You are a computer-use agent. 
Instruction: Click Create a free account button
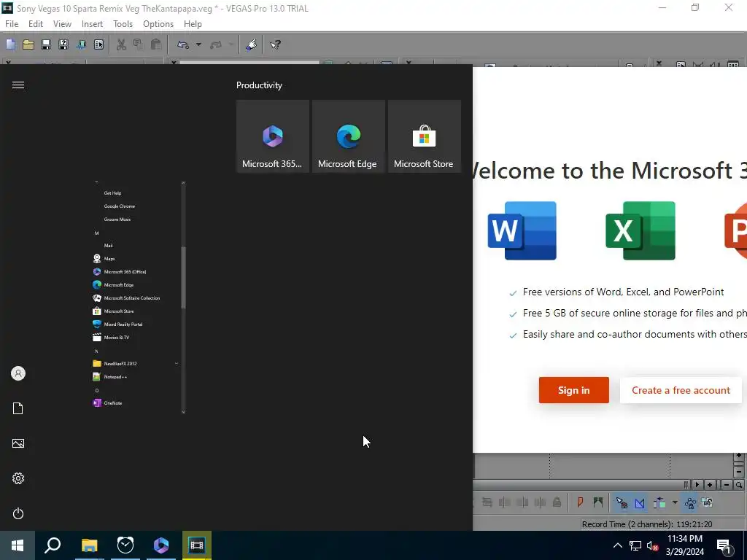(x=681, y=390)
